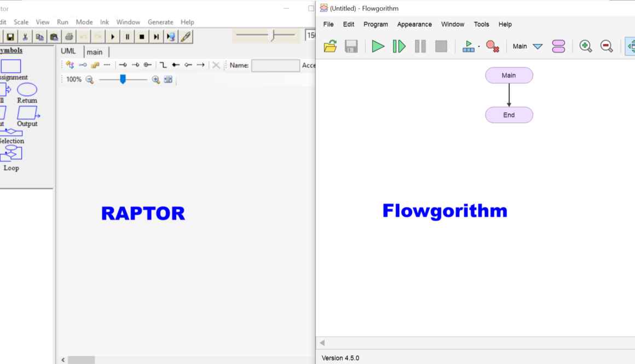Click the UML Name input field
This screenshot has height=364, width=635.
(x=275, y=65)
